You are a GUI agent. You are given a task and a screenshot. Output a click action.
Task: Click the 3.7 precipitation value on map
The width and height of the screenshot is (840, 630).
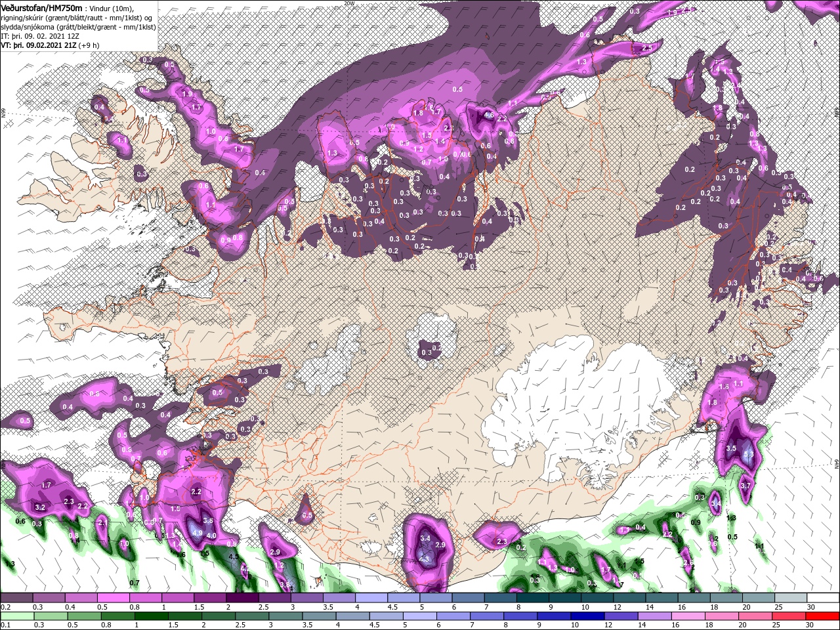pyautogui.click(x=745, y=485)
